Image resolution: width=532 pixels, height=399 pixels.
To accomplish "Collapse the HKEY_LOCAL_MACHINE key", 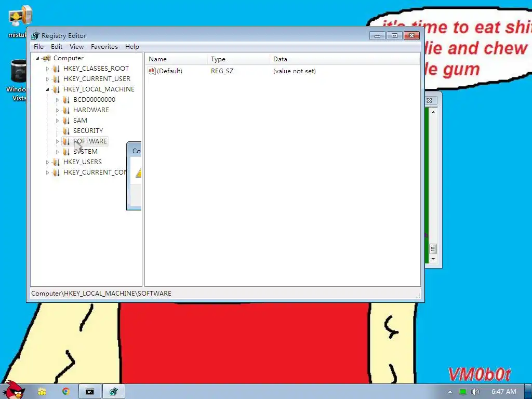I will point(47,89).
